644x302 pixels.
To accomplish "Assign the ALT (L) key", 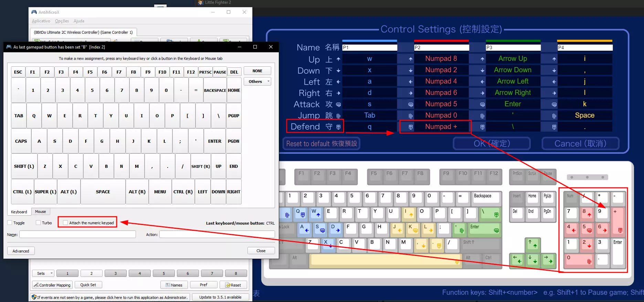I will (x=69, y=192).
